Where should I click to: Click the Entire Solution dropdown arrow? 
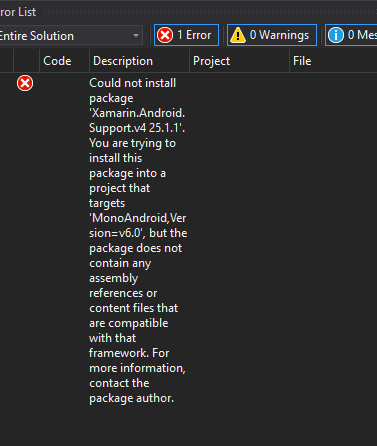click(136, 36)
